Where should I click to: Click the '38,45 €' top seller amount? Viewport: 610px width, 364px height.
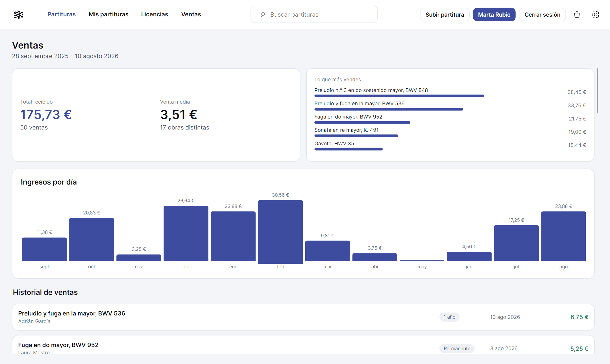(577, 92)
